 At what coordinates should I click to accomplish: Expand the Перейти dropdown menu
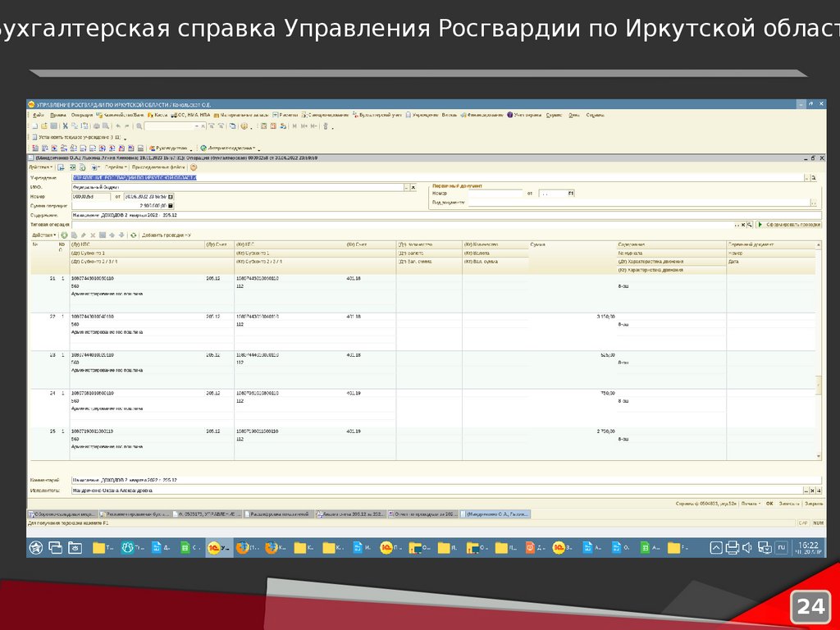(x=115, y=167)
